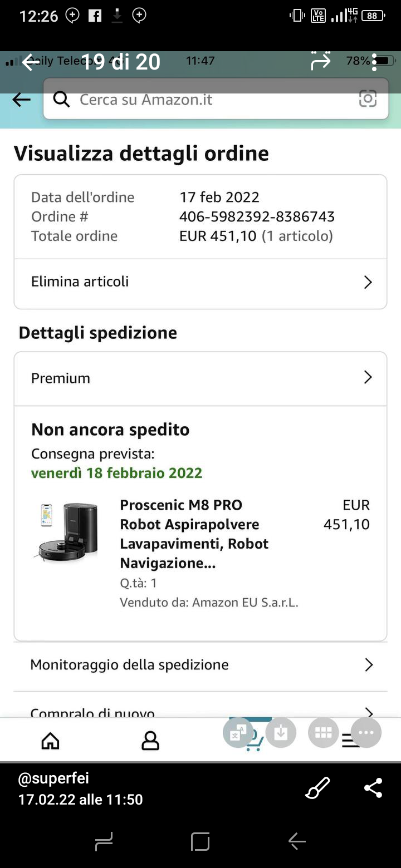Tap the round more options floating button
Screen dimensions: 401x868
(366, 733)
